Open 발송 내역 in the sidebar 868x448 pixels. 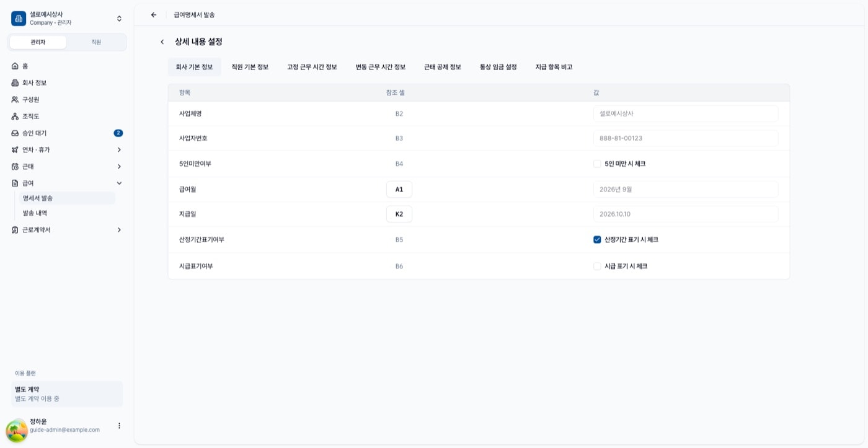click(68, 213)
